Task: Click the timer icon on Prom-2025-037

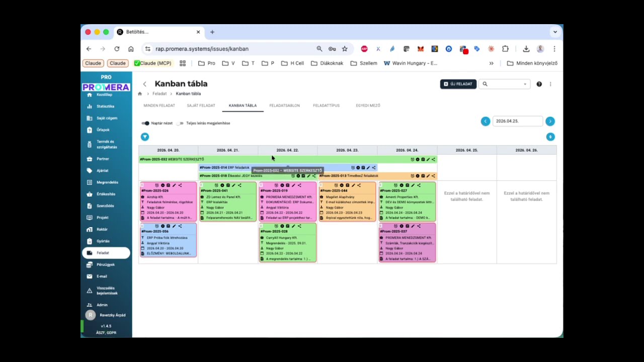Action: [x=395, y=226]
